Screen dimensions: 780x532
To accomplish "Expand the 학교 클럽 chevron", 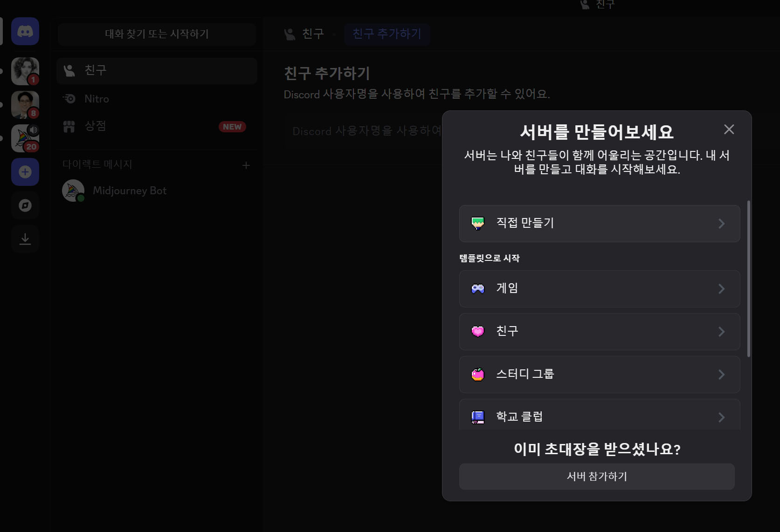I will click(x=721, y=417).
